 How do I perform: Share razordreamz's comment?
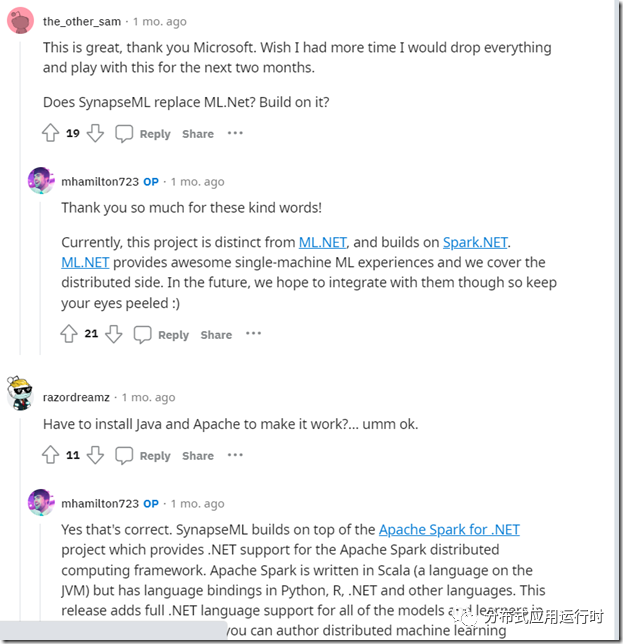[x=198, y=456]
